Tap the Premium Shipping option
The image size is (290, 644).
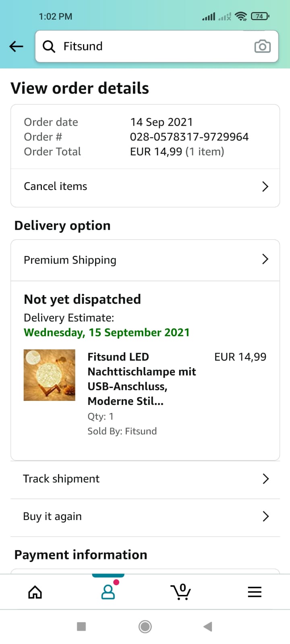[70, 260]
